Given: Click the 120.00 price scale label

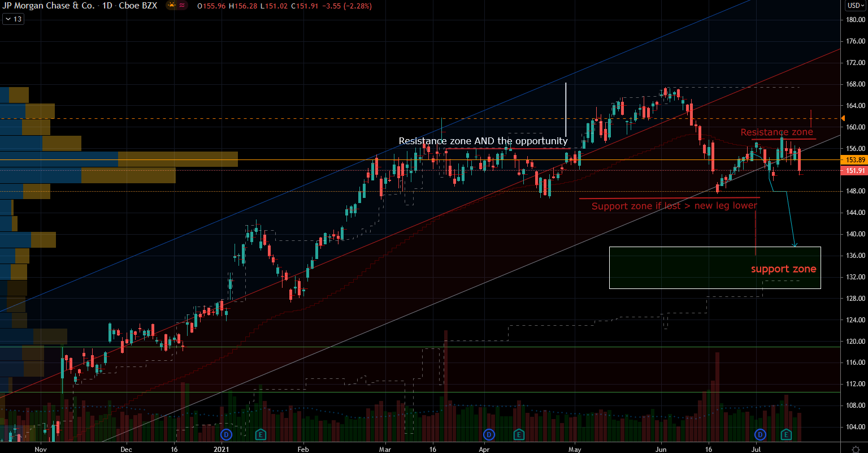Looking at the screenshot, I should coord(856,342).
